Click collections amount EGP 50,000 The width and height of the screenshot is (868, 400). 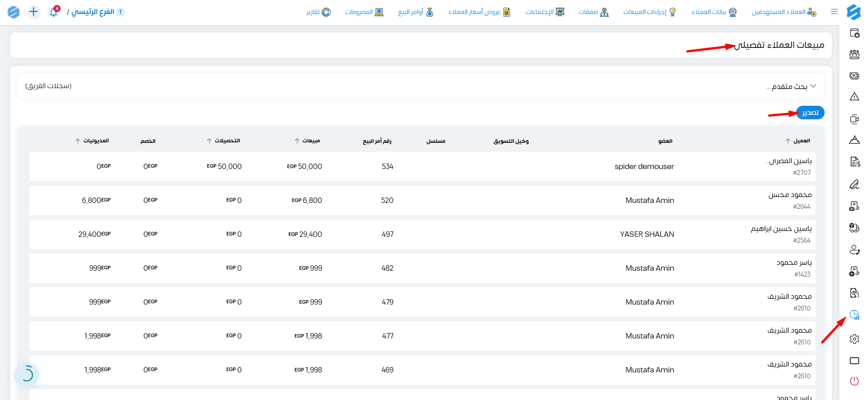click(224, 167)
